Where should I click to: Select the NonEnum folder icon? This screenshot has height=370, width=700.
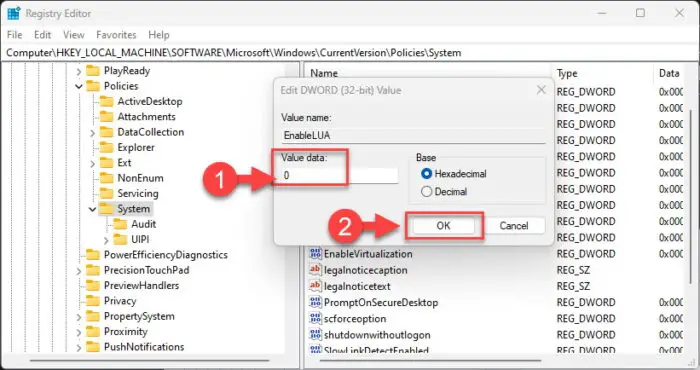(106, 178)
